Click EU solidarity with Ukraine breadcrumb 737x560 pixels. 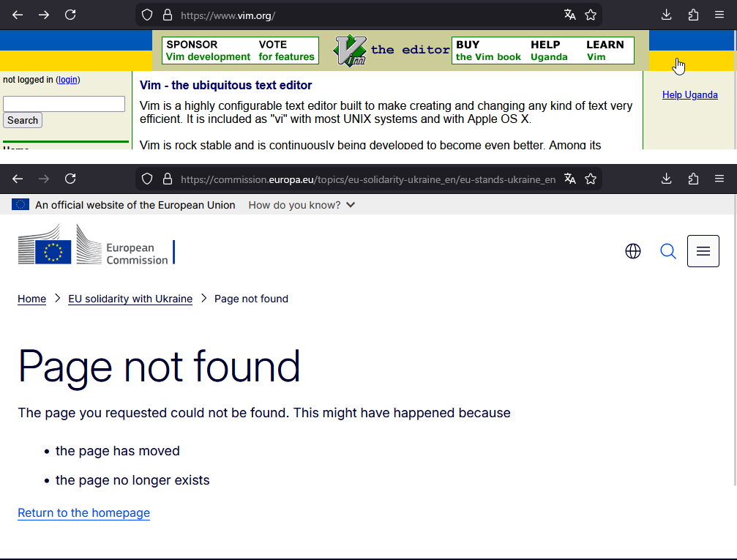tap(130, 299)
